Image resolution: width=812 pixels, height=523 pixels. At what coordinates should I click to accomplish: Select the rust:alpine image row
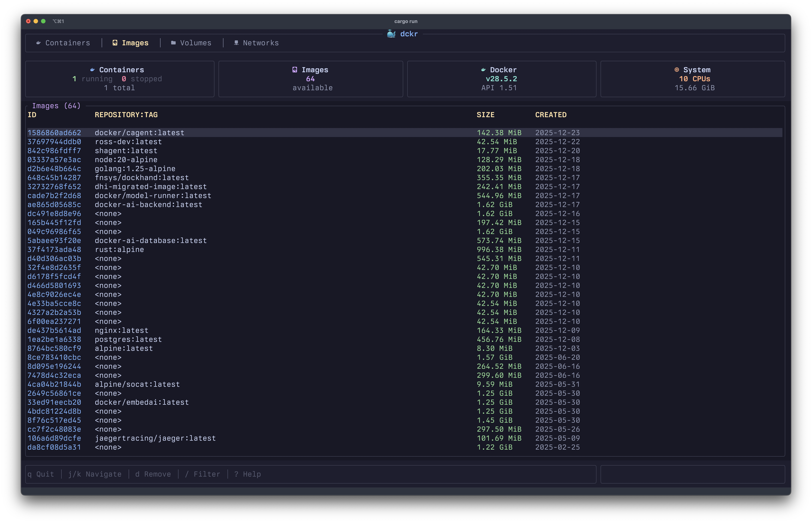[x=119, y=250]
